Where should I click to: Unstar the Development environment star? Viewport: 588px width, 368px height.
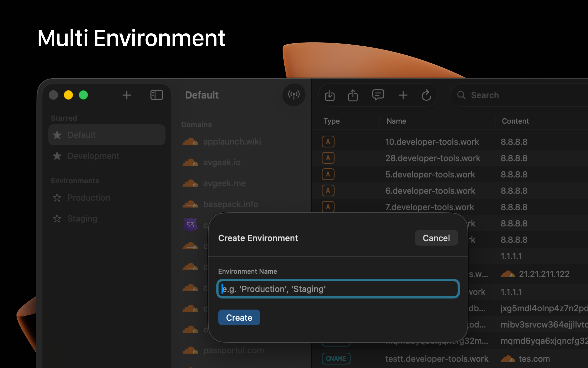(57, 156)
